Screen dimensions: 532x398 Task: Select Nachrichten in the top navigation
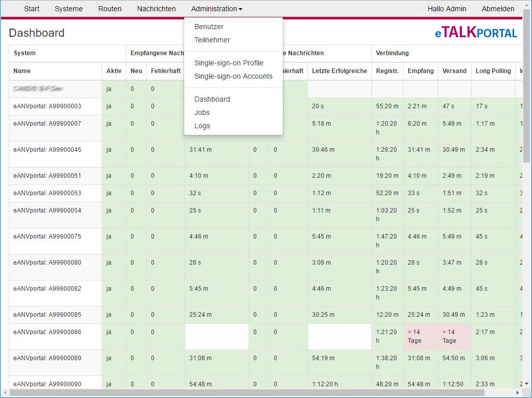pos(157,9)
